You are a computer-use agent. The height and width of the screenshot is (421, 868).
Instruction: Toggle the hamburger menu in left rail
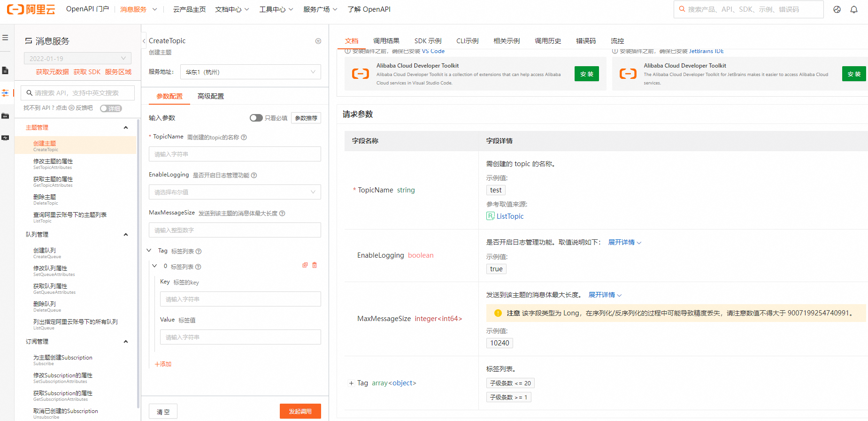click(5, 38)
